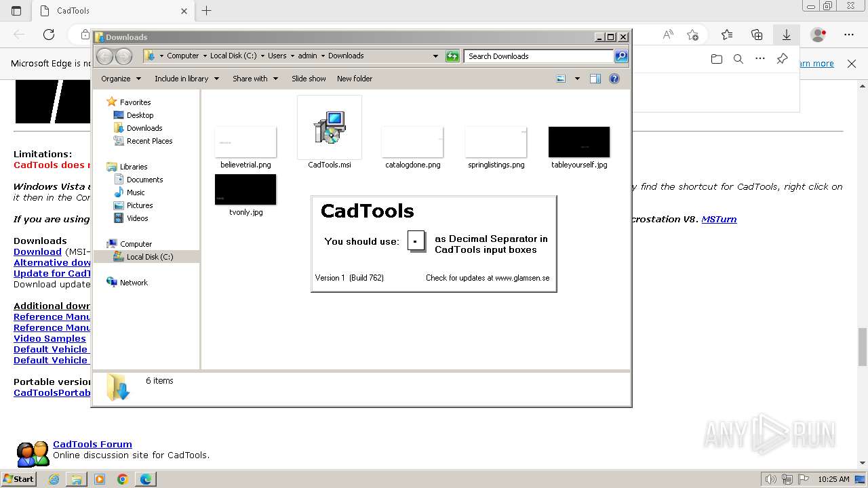Click the Forward button in Downloads explorer
Screen dimensions: 868x488
pyautogui.click(x=123, y=56)
